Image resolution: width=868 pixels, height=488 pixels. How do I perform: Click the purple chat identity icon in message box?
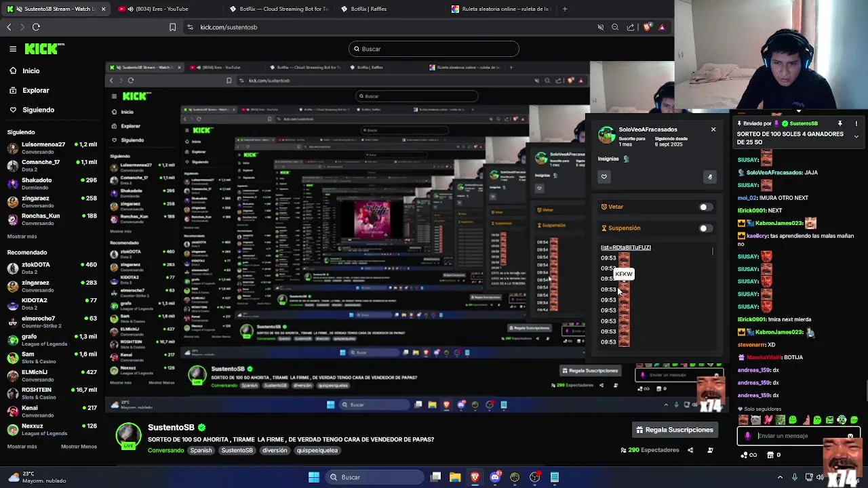tap(747, 436)
